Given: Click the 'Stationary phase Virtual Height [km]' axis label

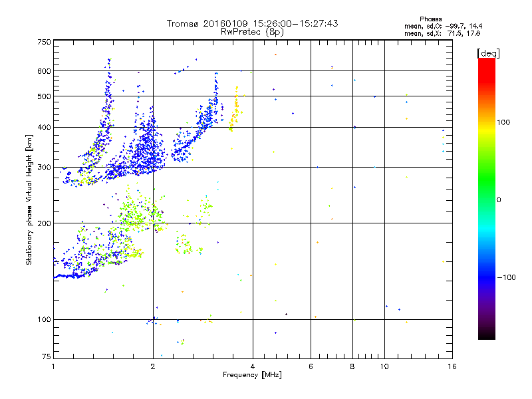Looking at the screenshot, I should tap(29, 199).
